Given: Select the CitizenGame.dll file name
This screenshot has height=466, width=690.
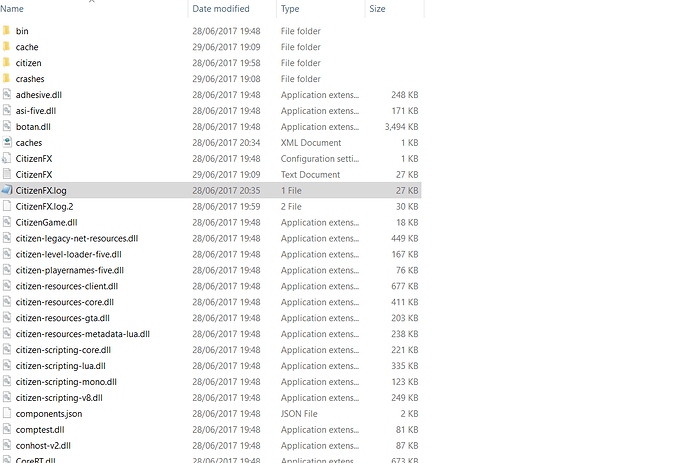Looking at the screenshot, I should click(x=46, y=222).
